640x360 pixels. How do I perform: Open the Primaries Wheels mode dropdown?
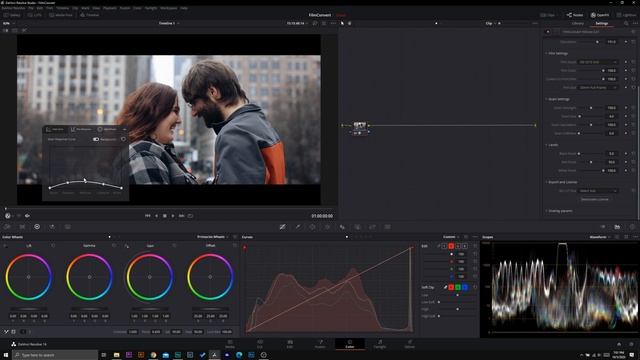[x=212, y=237]
